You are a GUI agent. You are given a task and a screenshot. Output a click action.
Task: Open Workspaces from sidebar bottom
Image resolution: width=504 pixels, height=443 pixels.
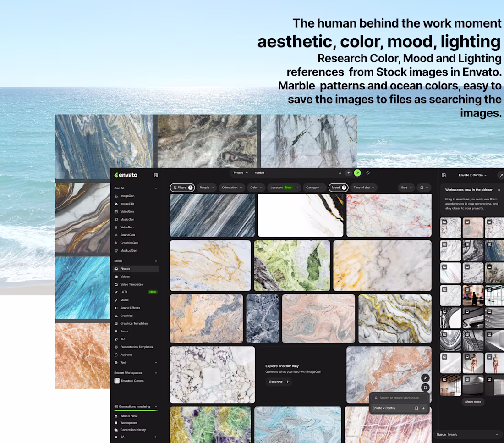click(129, 423)
